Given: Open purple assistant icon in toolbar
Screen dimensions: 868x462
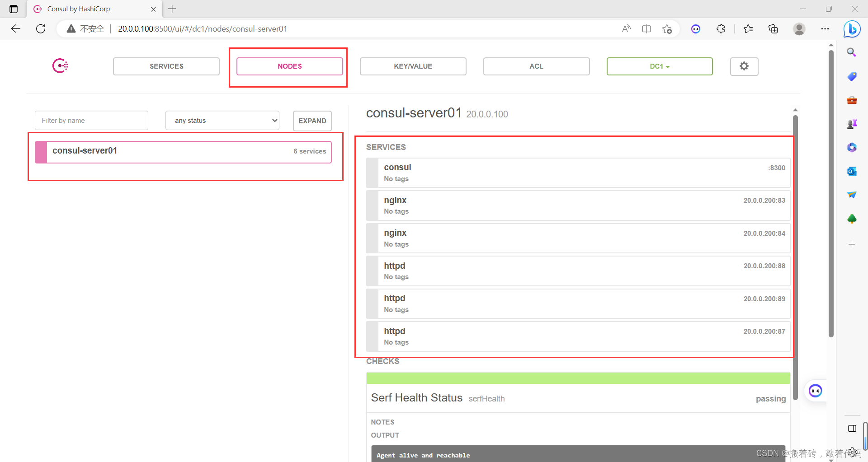Looking at the screenshot, I should (696, 29).
